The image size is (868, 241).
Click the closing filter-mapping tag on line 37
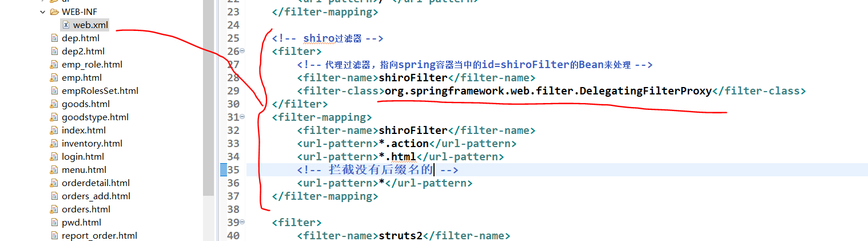tap(325, 196)
